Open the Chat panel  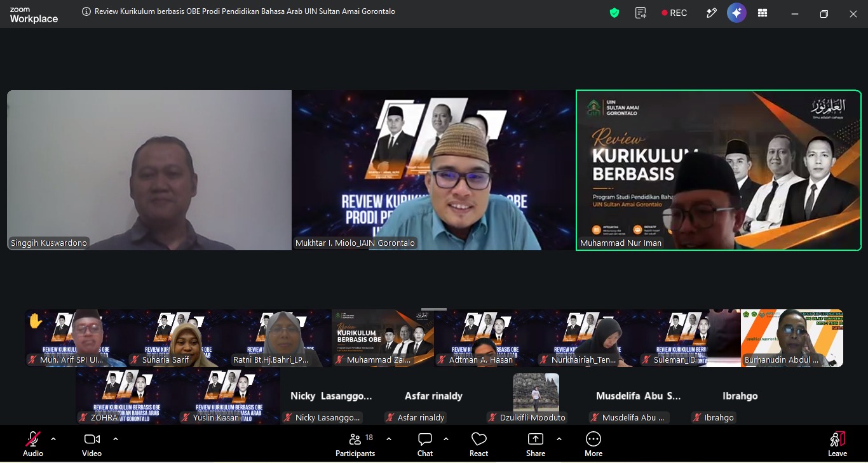(425, 444)
